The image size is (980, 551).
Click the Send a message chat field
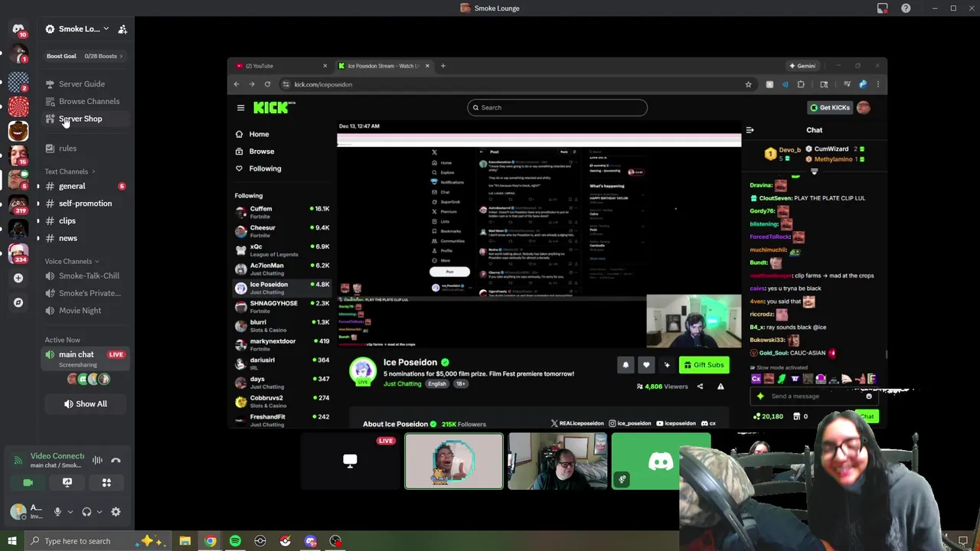815,396
